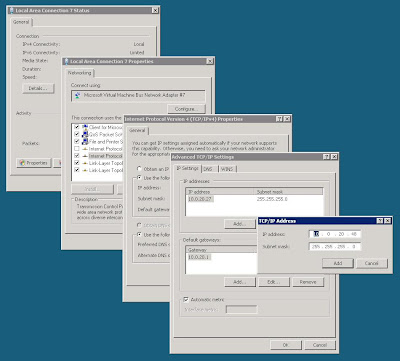Click Add under the Default gateways list
The image size is (400, 361).
tap(240, 282)
